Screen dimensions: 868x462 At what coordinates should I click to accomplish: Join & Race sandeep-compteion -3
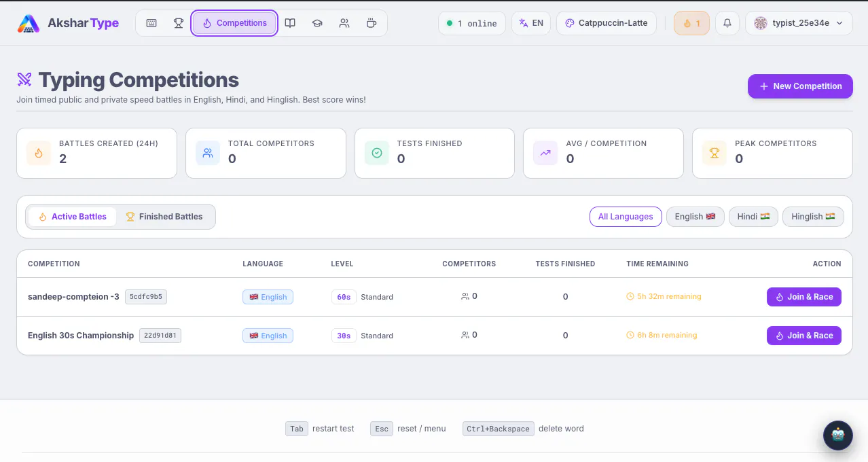click(804, 297)
